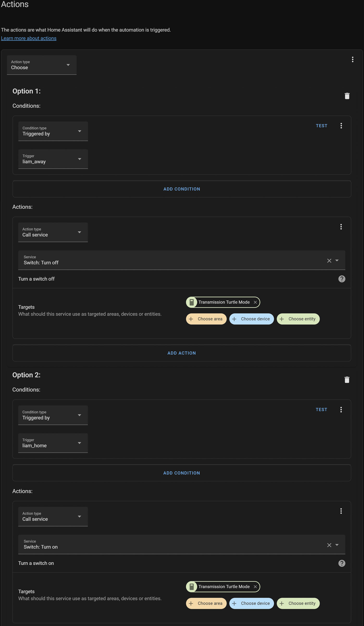Viewport: 364px width, 626px height.
Task: Open Call service Action type dropdown in Option 2
Action: pyautogui.click(x=53, y=516)
